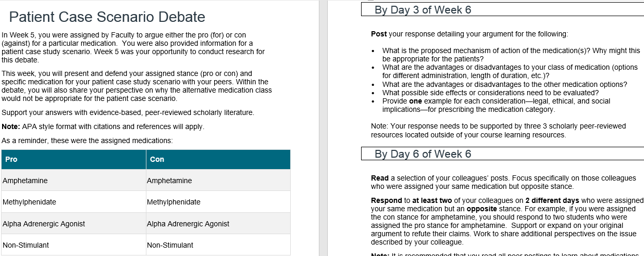Select the Amphetamine cell in Con column

[169, 181]
